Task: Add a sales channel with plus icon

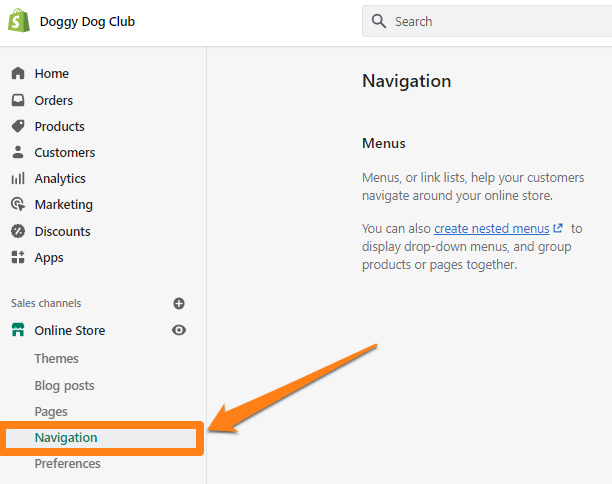Action: [x=179, y=303]
